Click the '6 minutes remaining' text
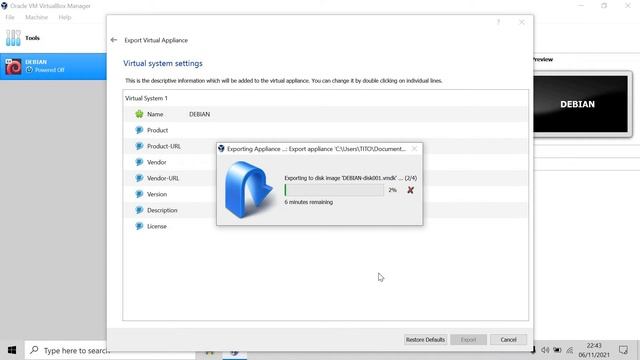The height and width of the screenshot is (360, 640). 309,202
